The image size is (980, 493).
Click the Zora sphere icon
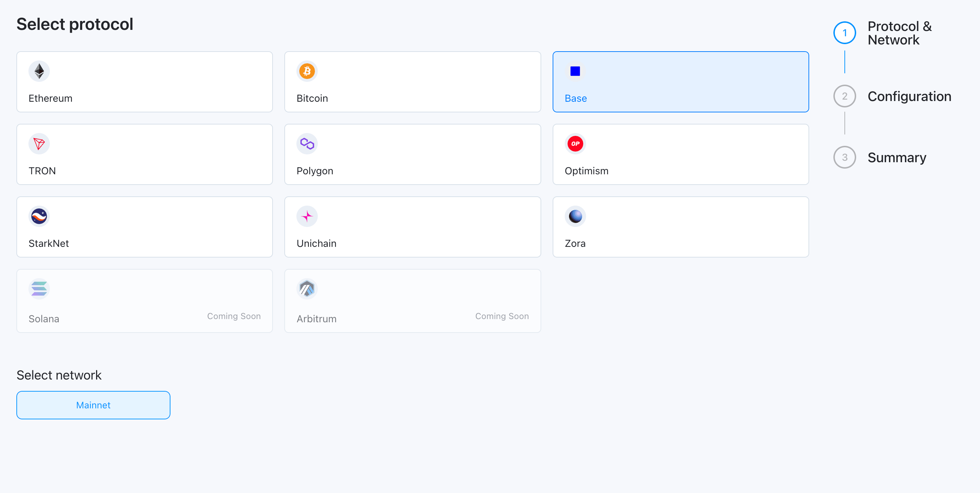coord(575,217)
